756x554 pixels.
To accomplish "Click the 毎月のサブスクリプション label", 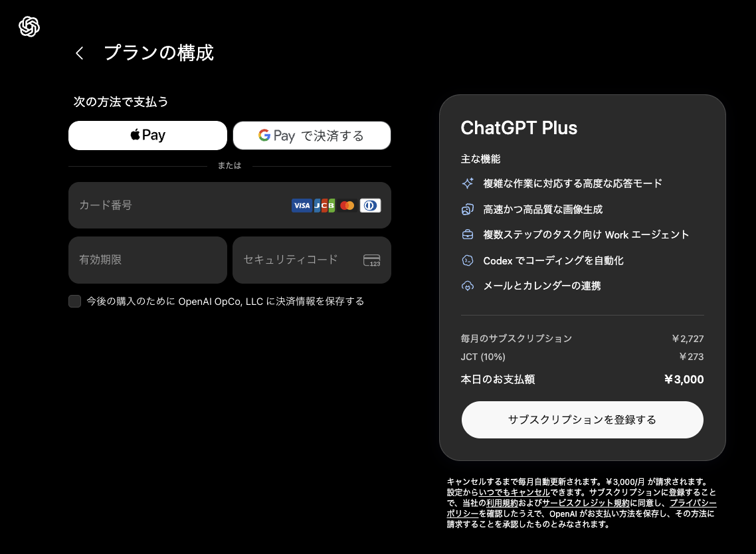I will (516, 339).
